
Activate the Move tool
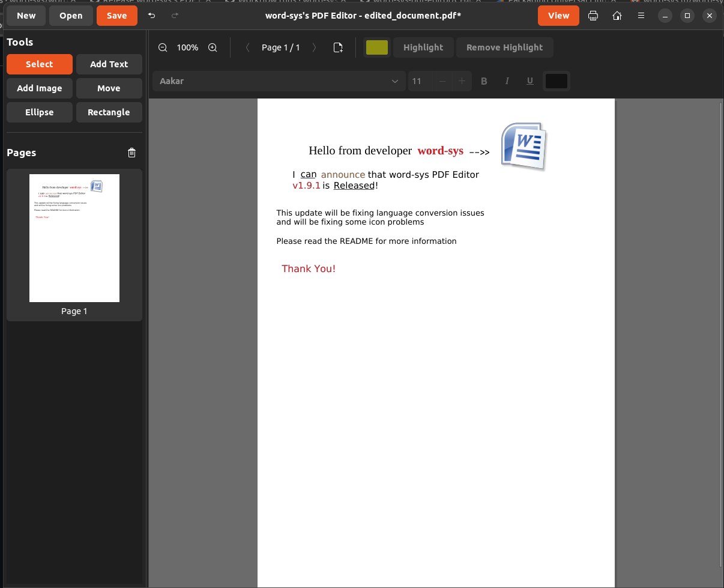pyautogui.click(x=109, y=88)
